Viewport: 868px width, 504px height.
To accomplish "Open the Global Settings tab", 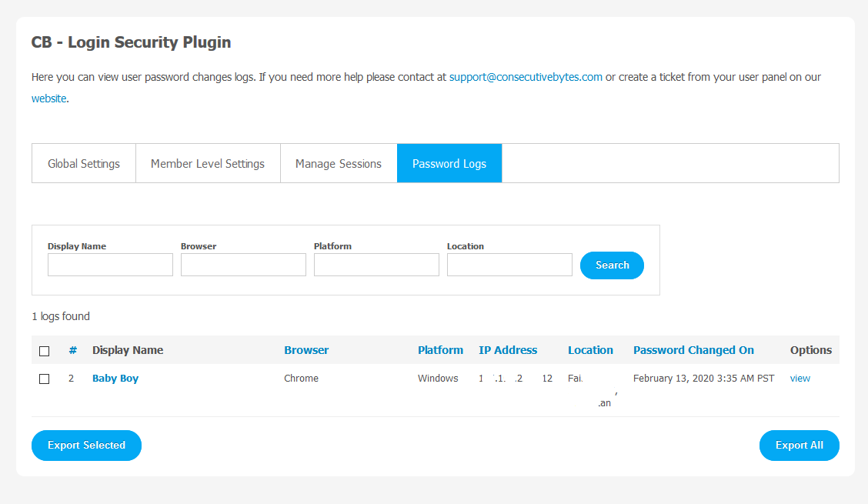I will pos(84,163).
